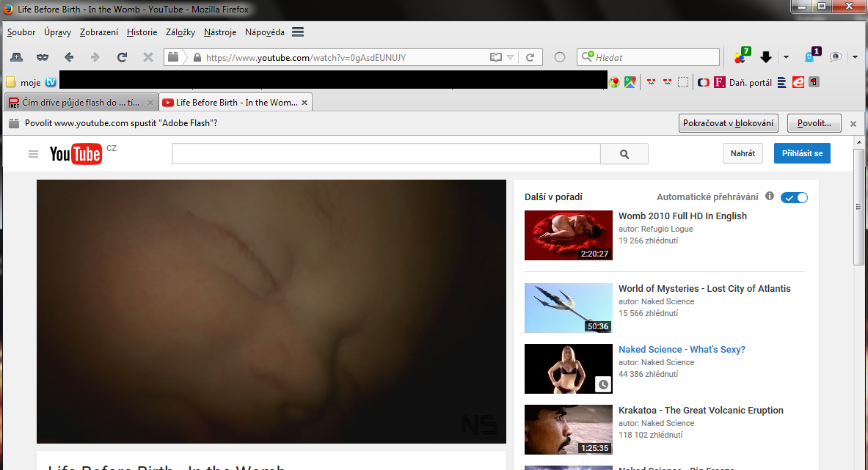This screenshot has width=868, height=470.
Task: Go to YouTube home via logo
Action: tap(76, 154)
